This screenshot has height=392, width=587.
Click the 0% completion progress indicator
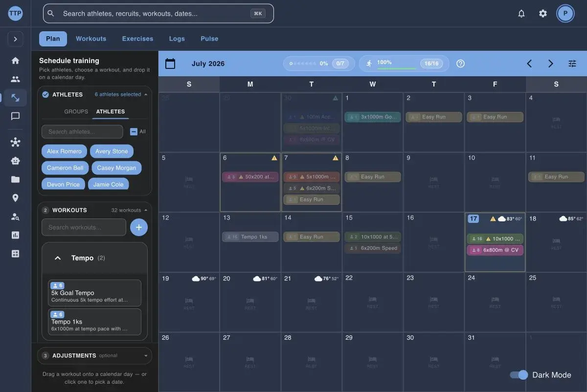click(x=319, y=64)
